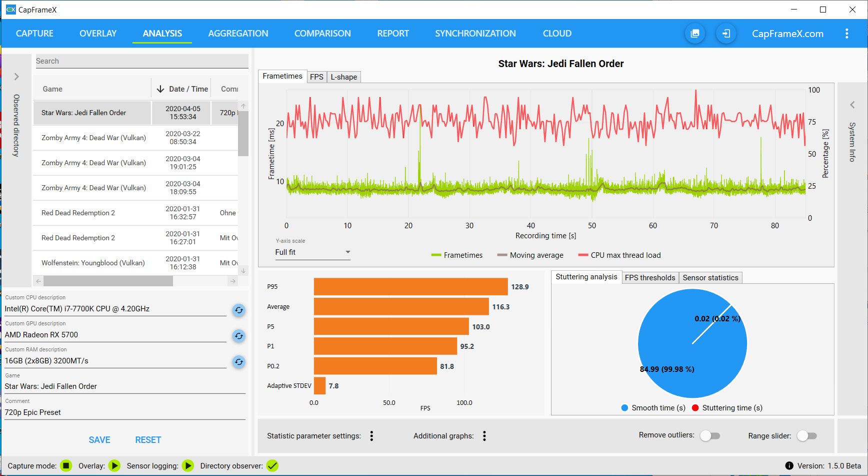Open the COMPARISON tab
This screenshot has width=868, height=476.
point(322,34)
